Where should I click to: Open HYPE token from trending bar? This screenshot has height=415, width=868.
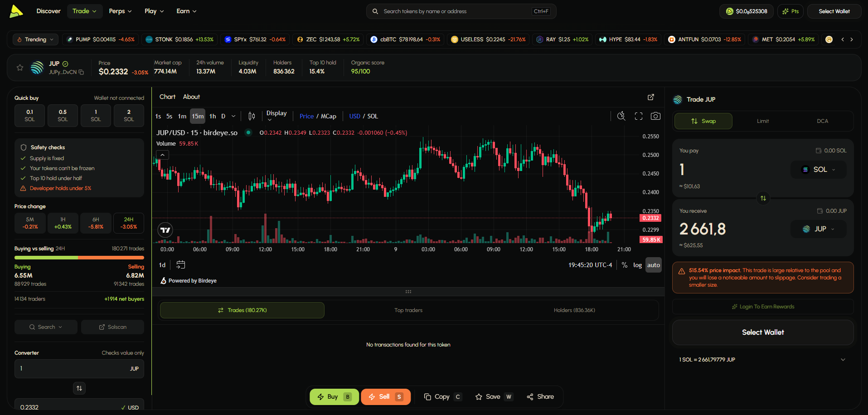[x=628, y=39]
